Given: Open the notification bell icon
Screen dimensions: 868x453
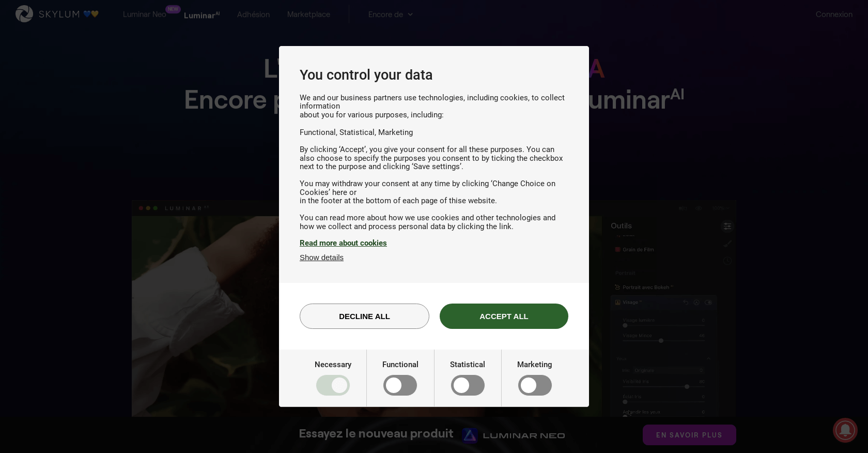Looking at the screenshot, I should pyautogui.click(x=845, y=430).
